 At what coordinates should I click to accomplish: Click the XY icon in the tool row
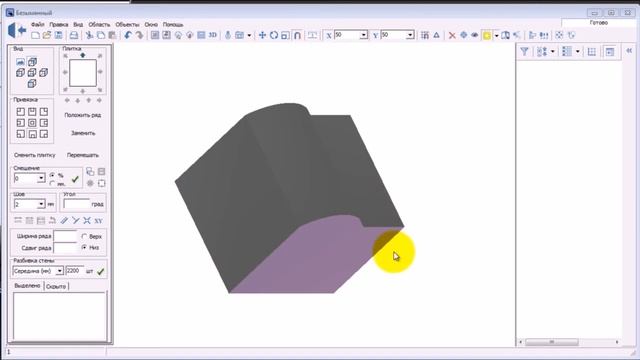coord(98,221)
